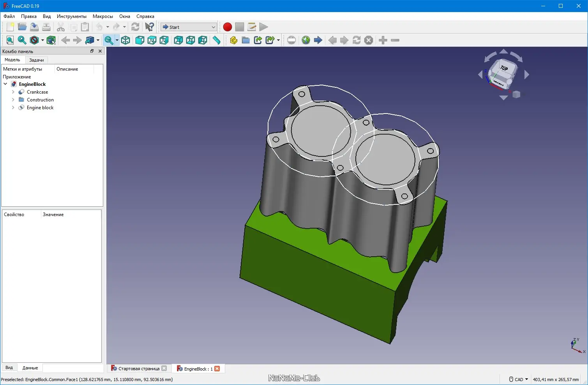Select the measure distance ruler tool
Image resolution: width=588 pixels, height=385 pixels.
click(217, 40)
